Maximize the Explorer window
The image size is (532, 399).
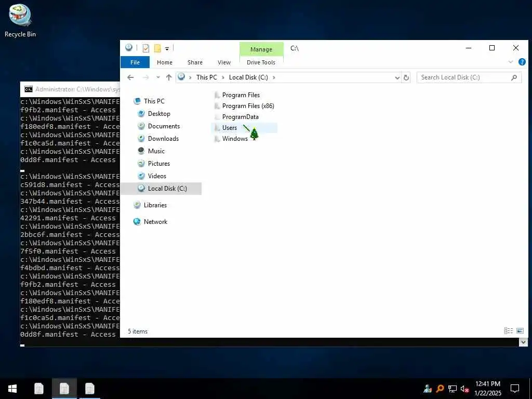pos(492,48)
